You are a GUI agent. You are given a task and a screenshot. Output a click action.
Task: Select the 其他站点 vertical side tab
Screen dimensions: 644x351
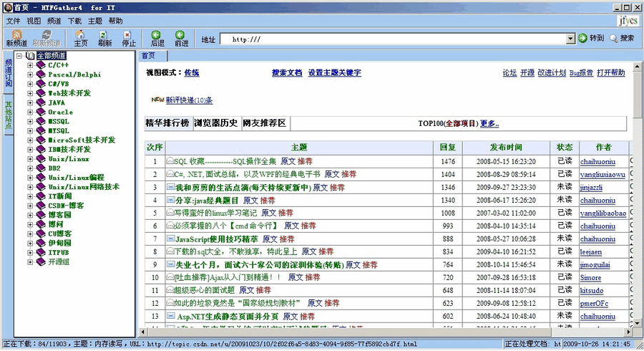(x=8, y=115)
